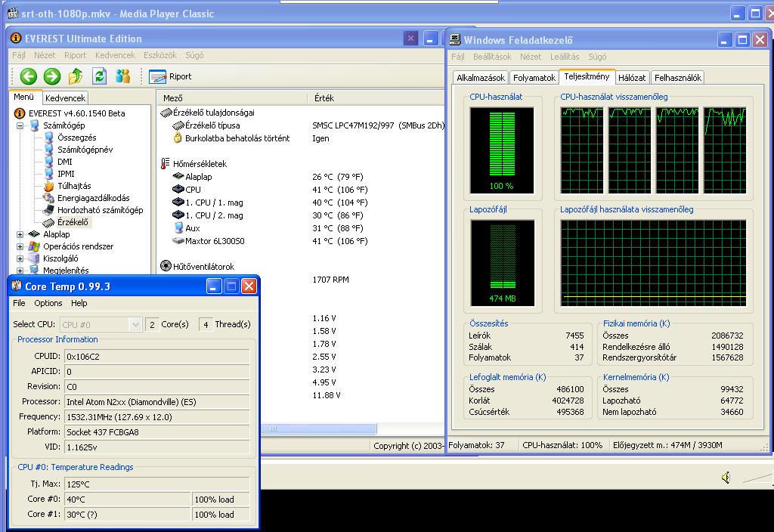
Task: Open Core Temp Options menu
Action: click(x=48, y=303)
